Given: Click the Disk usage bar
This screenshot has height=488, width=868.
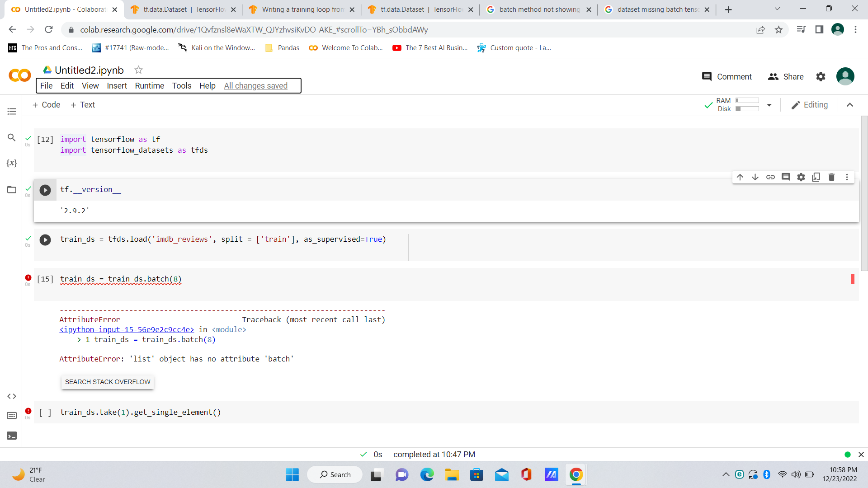Looking at the screenshot, I should tap(747, 109).
